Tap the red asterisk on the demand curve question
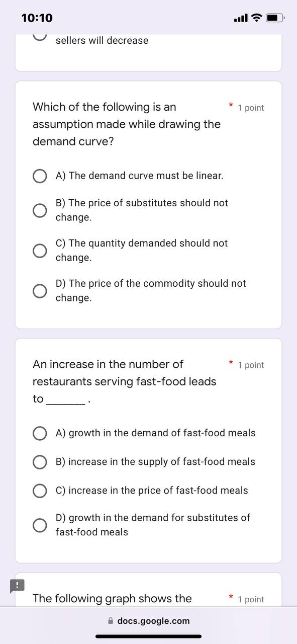297x644 pixels. tap(231, 105)
